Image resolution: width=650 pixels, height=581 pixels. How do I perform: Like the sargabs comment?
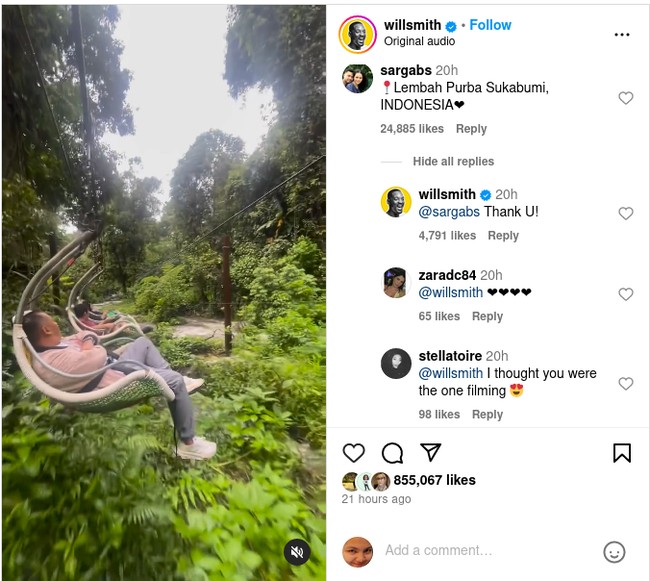tap(626, 98)
